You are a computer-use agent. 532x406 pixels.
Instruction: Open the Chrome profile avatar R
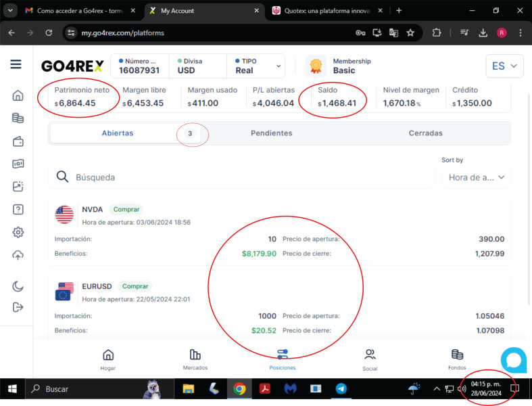click(x=502, y=32)
